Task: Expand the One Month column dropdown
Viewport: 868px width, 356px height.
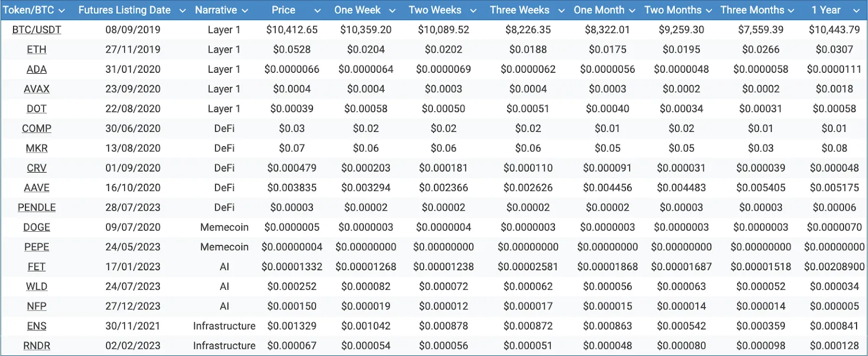Action: [x=632, y=11]
